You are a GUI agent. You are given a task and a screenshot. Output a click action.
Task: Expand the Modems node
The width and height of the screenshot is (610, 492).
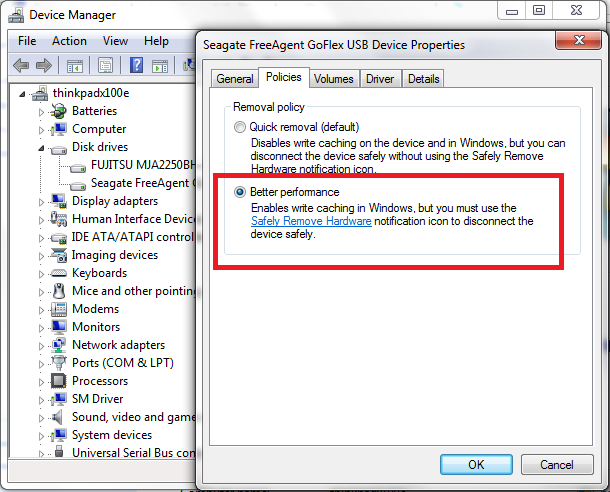pos(41,310)
